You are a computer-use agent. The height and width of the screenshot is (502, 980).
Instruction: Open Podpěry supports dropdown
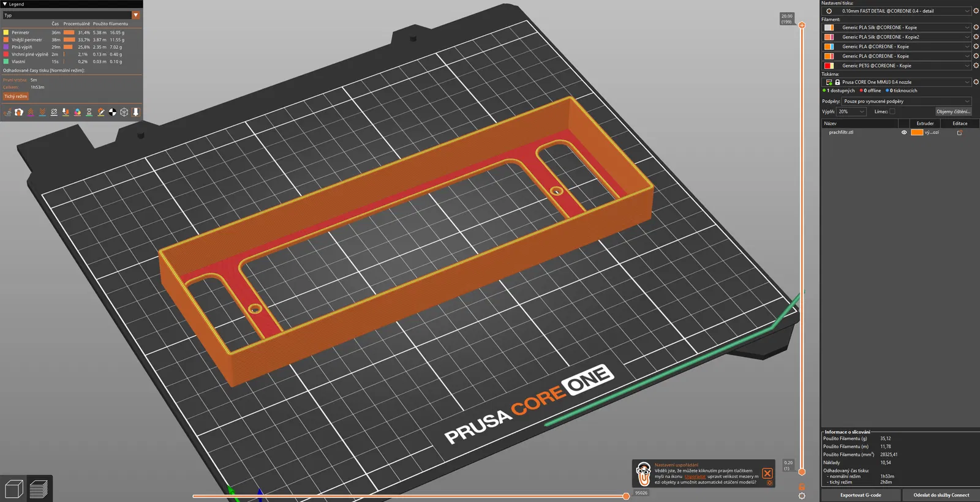click(x=907, y=102)
